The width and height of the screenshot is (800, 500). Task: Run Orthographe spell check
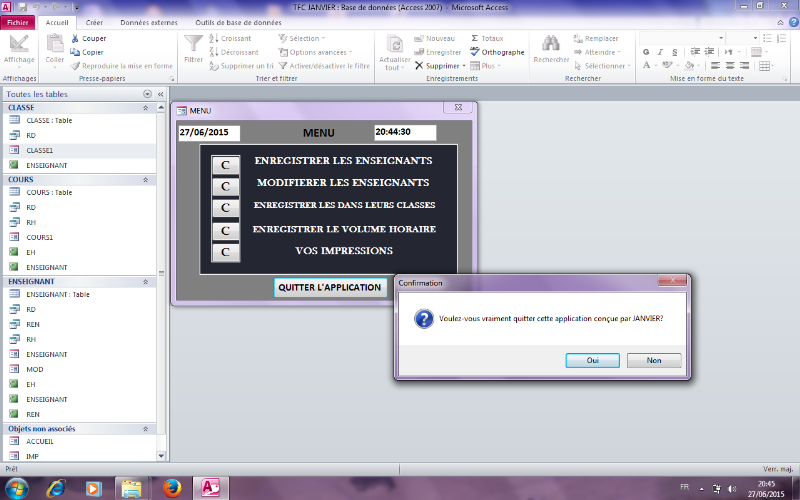tap(497, 52)
